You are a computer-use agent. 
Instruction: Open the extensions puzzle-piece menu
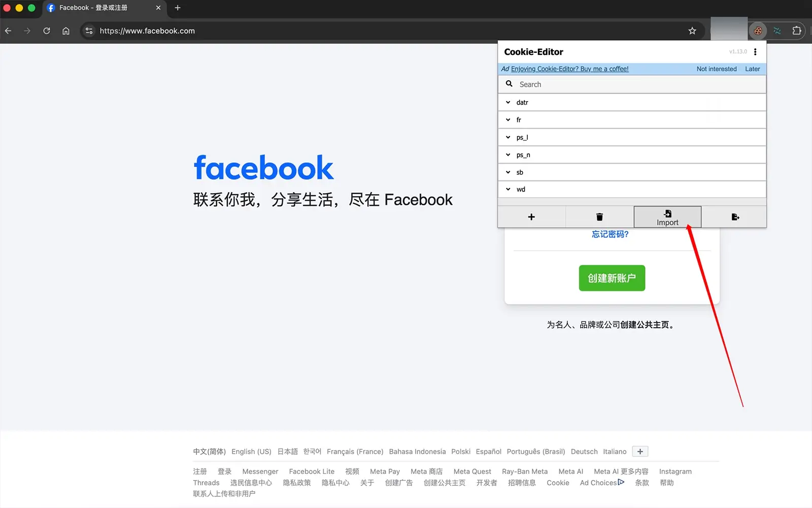coord(797,30)
